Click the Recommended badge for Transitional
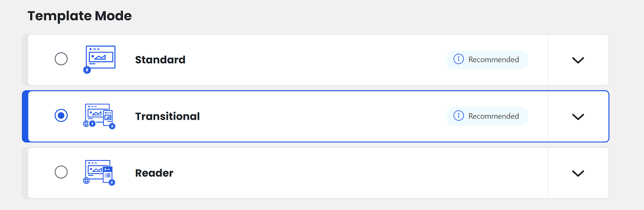This screenshot has width=644, height=210. (487, 116)
